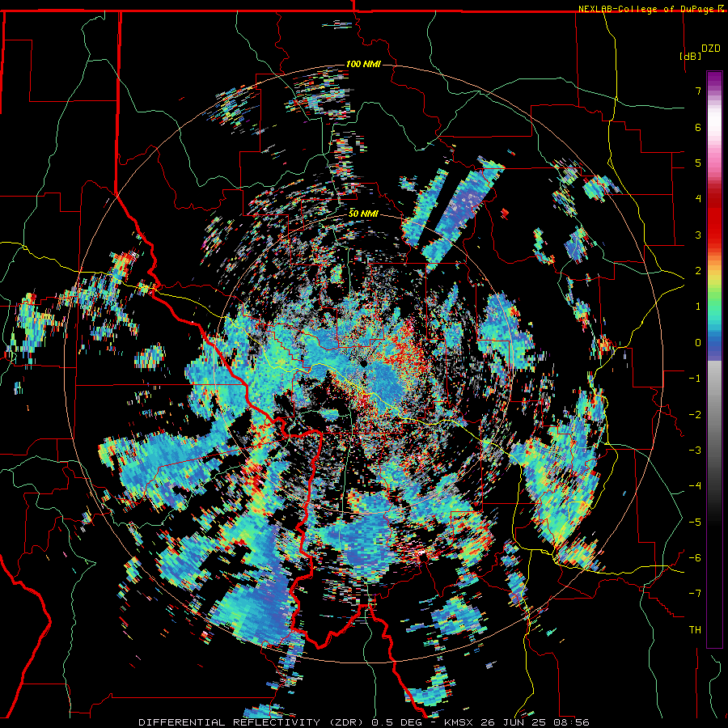
Task: Click the 100 NMI range ring label
Action: click(363, 64)
